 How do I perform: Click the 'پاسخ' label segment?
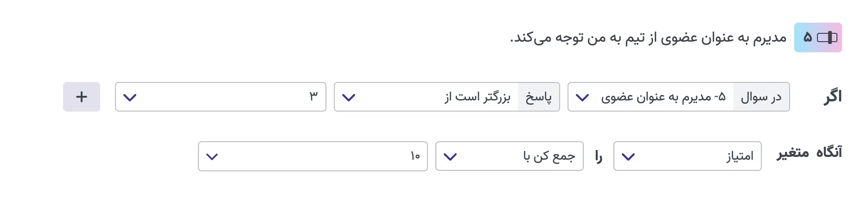tap(538, 97)
